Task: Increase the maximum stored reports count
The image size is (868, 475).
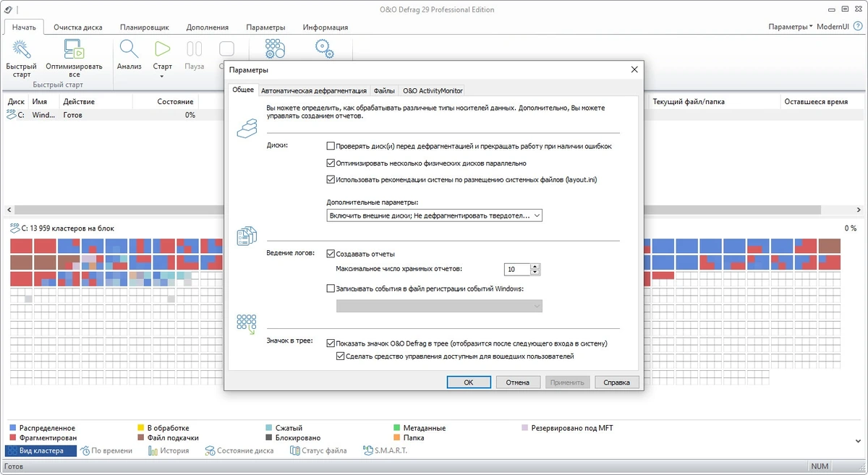Action: pyautogui.click(x=535, y=266)
